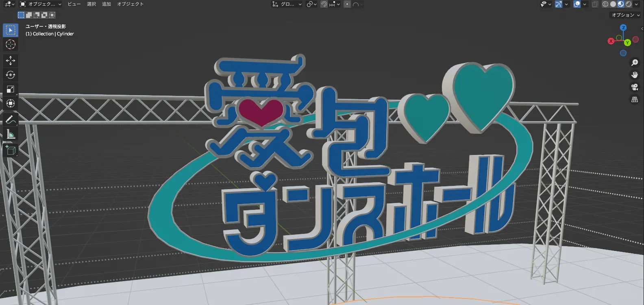Open the オブジェクト menu

(x=131, y=4)
